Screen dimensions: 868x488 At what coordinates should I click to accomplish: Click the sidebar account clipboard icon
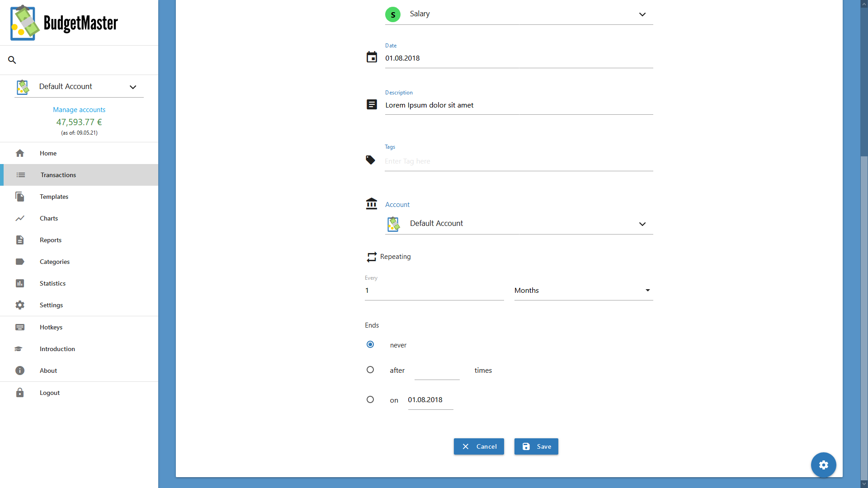point(23,87)
